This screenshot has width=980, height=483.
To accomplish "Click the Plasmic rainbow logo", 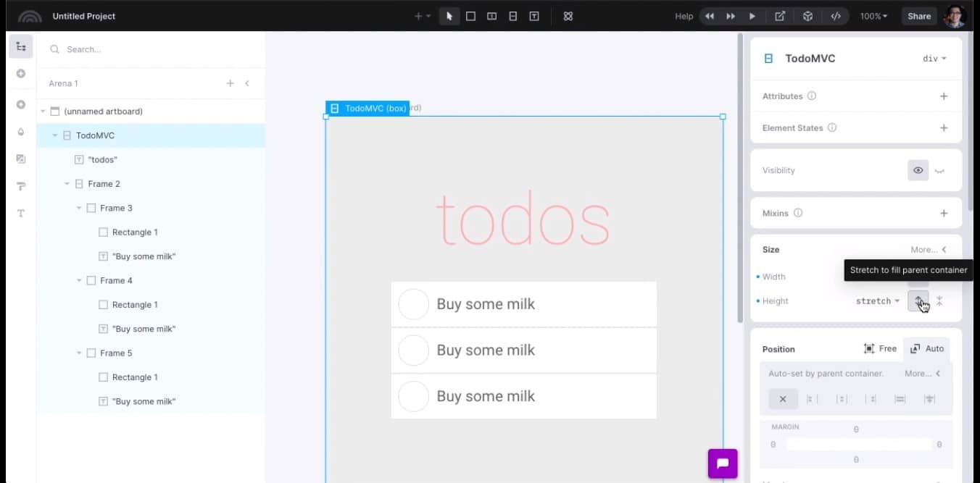I will click(x=30, y=16).
